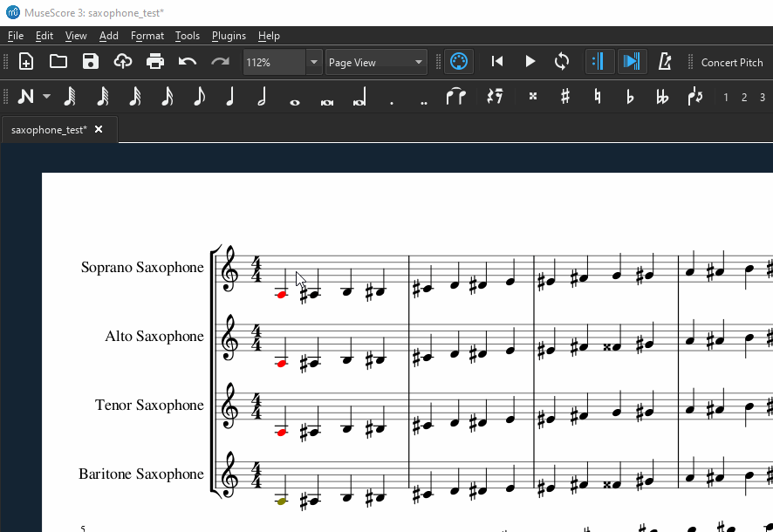Add a flat accidental from the toolbar
773x532 pixels.
(630, 97)
